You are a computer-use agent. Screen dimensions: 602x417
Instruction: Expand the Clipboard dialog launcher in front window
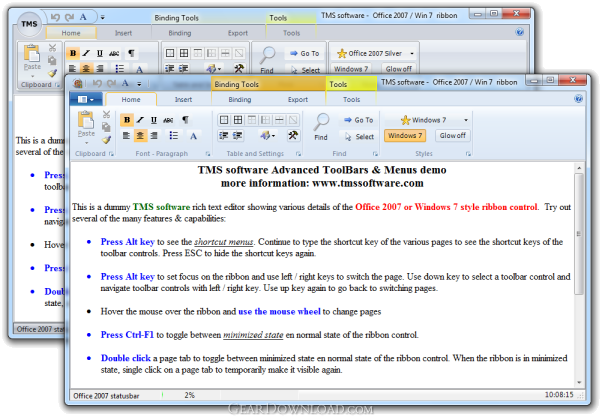point(111,154)
